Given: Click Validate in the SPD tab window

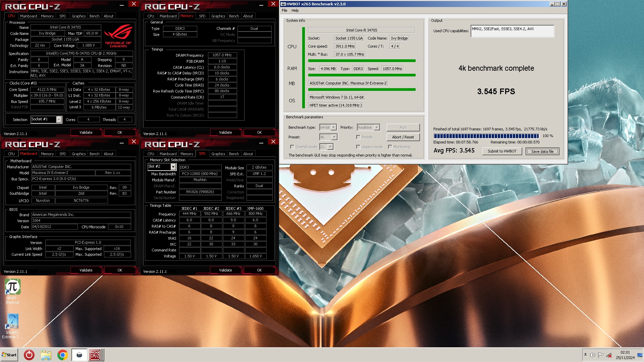Looking at the screenshot, I should click(x=225, y=270).
